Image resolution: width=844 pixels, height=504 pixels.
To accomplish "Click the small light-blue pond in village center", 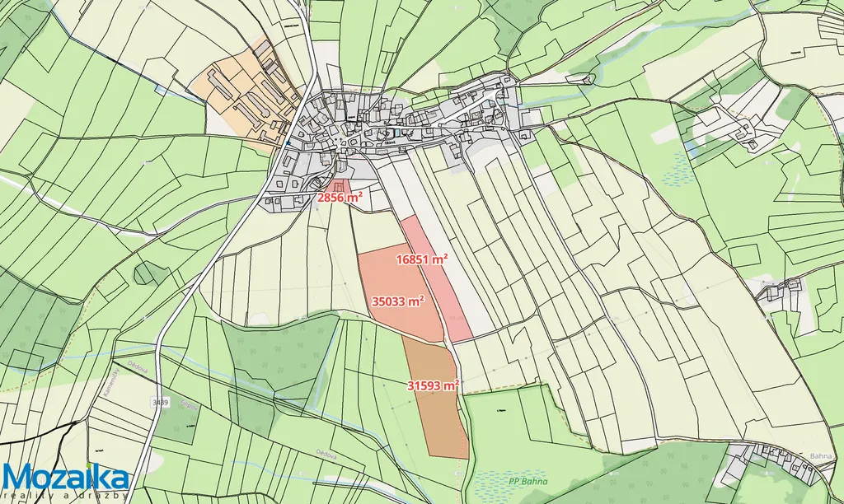I will (x=397, y=133).
